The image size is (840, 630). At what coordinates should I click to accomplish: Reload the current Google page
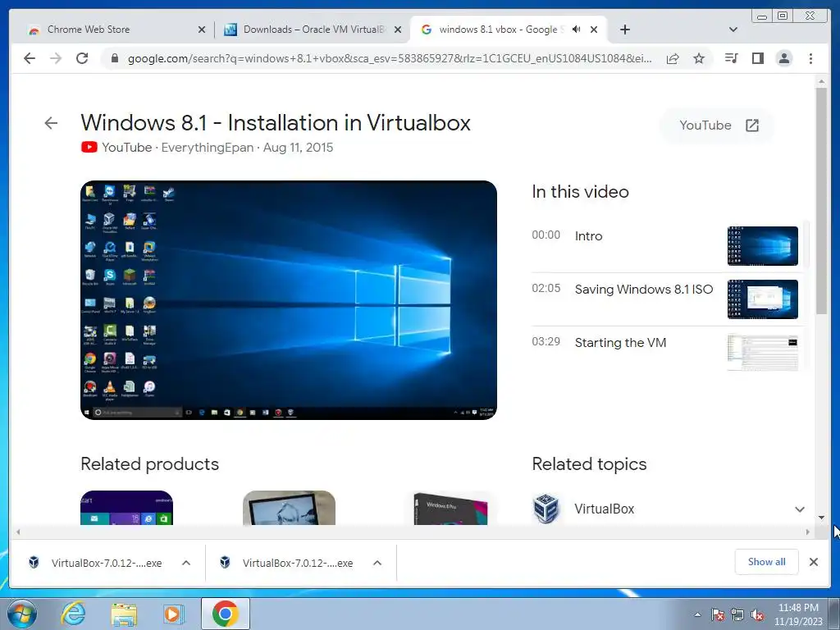click(x=82, y=58)
